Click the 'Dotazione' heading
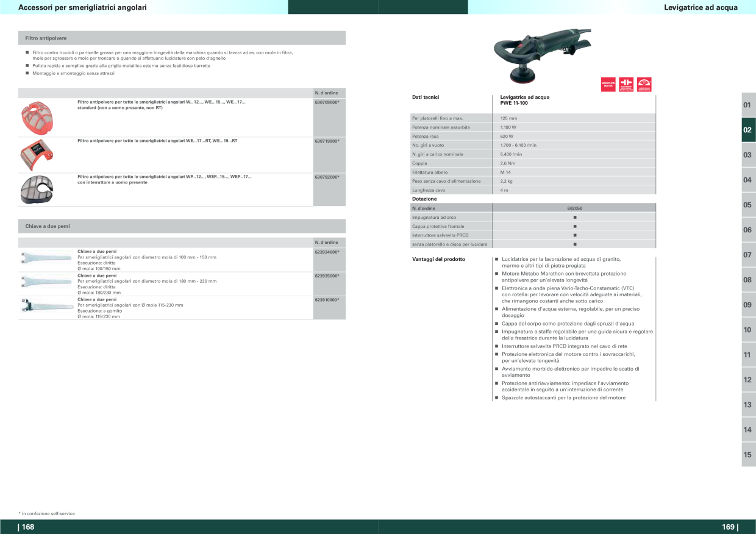Viewport: 756px width, 534px height. coord(424,199)
